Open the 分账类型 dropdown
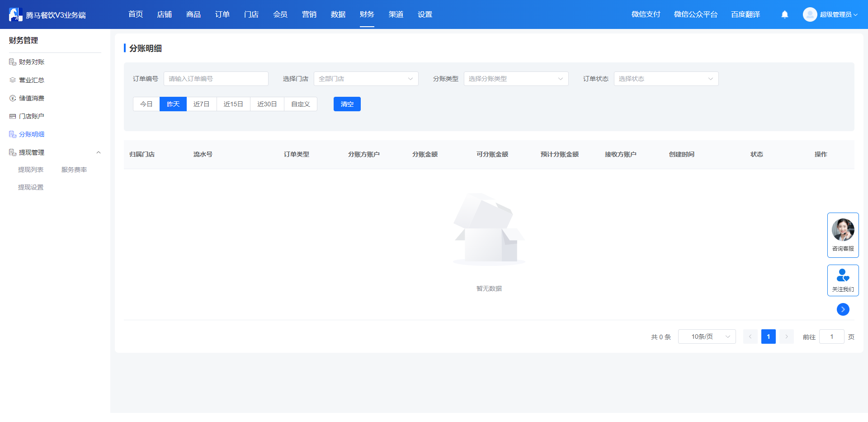 point(516,79)
